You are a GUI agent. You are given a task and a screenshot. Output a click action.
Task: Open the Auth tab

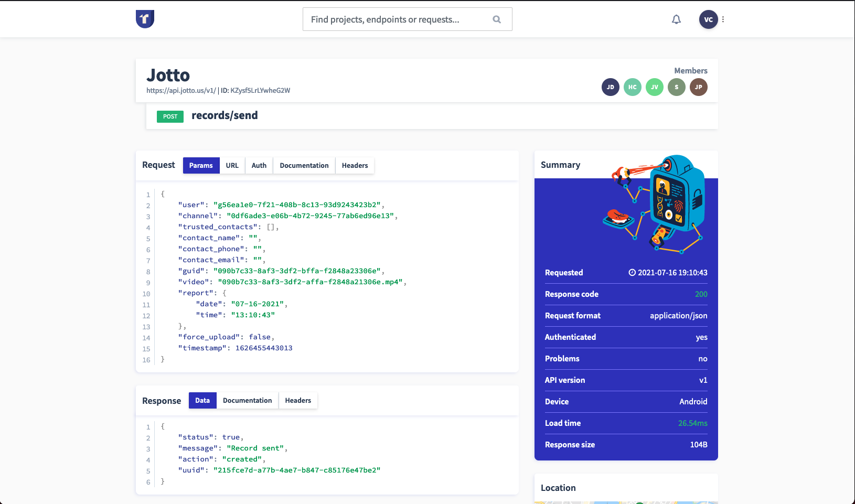click(259, 165)
